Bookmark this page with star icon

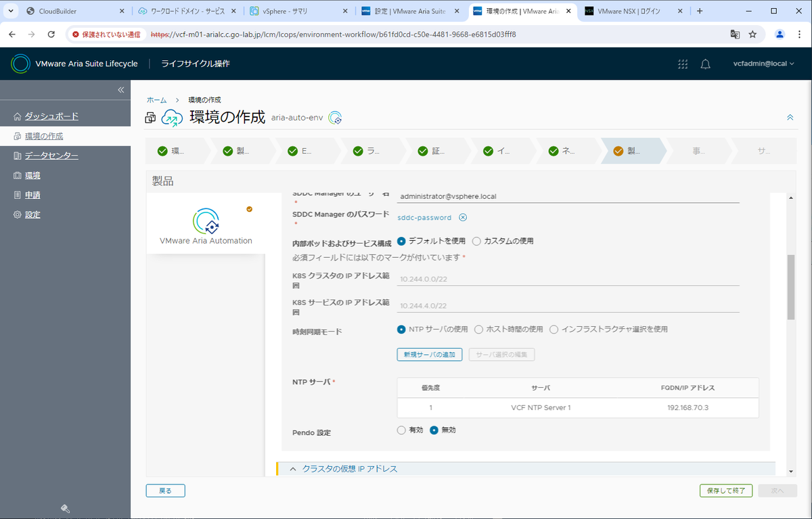[752, 34]
